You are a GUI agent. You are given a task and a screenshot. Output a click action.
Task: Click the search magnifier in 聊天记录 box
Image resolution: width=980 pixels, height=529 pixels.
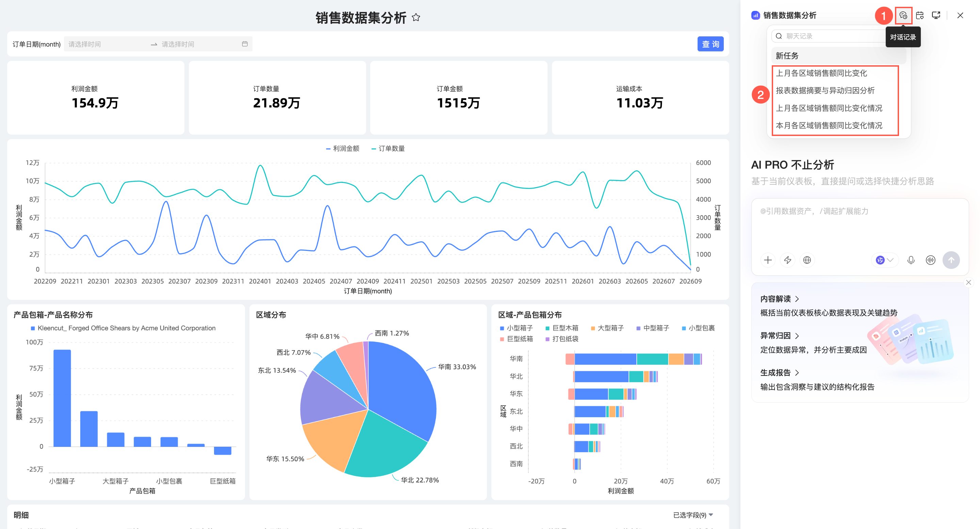click(779, 36)
